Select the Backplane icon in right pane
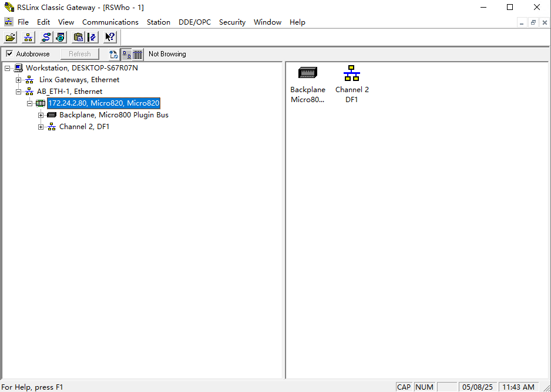The height and width of the screenshot is (392, 551). click(x=307, y=72)
